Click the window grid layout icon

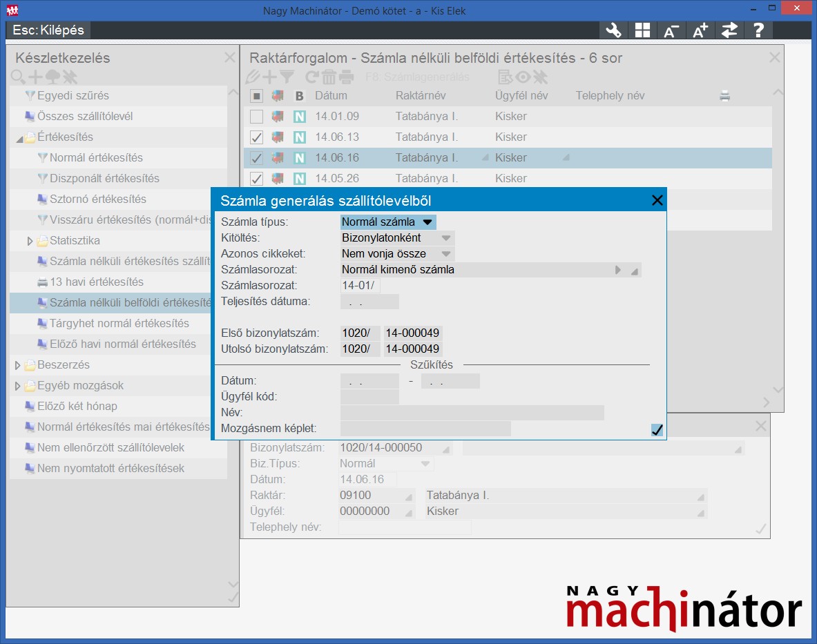pyautogui.click(x=642, y=30)
